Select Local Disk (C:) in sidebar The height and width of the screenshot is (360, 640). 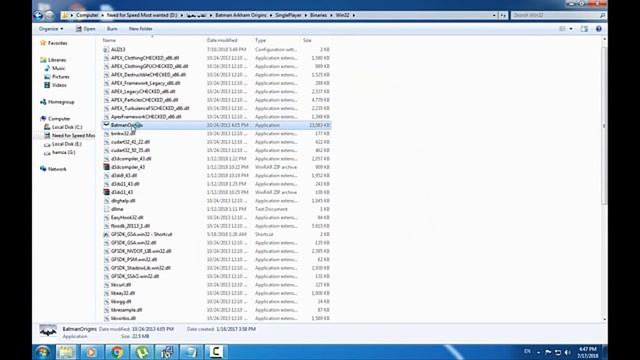tap(67, 127)
